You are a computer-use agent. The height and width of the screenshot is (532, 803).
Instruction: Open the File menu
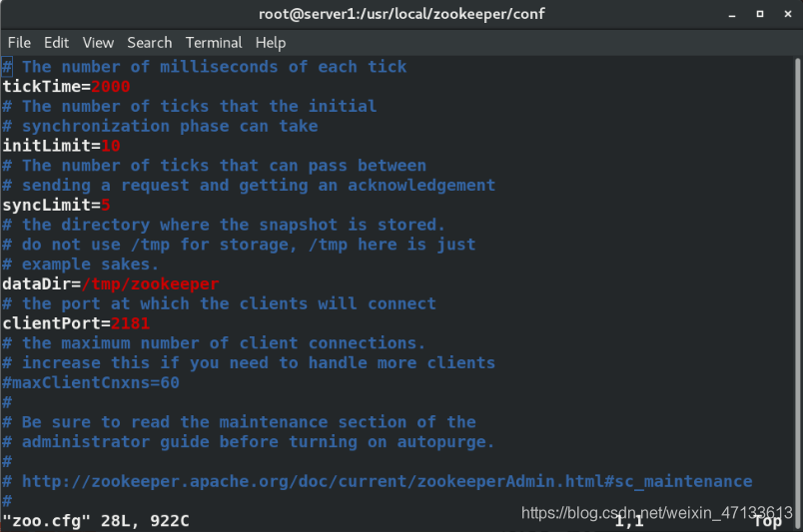[19, 43]
